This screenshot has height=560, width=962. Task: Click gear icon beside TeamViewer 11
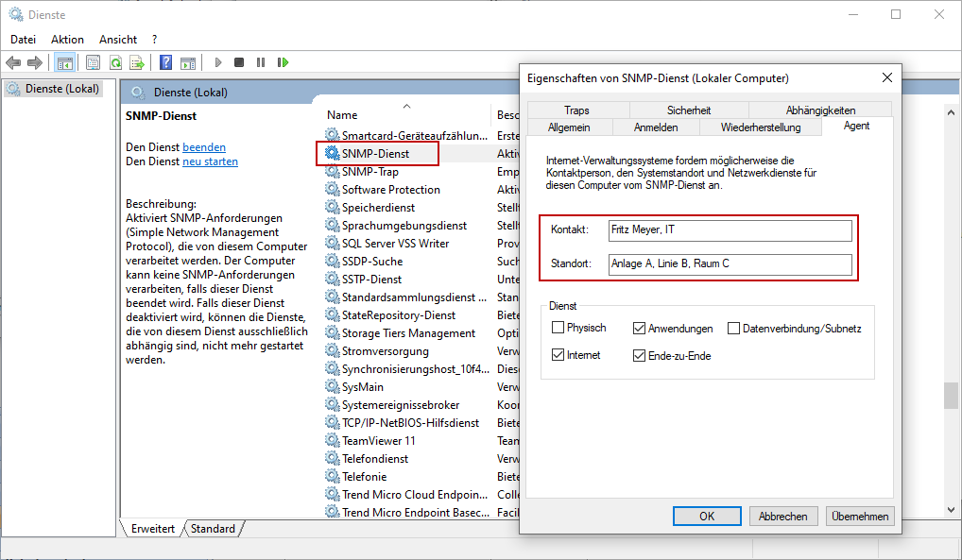(x=332, y=440)
